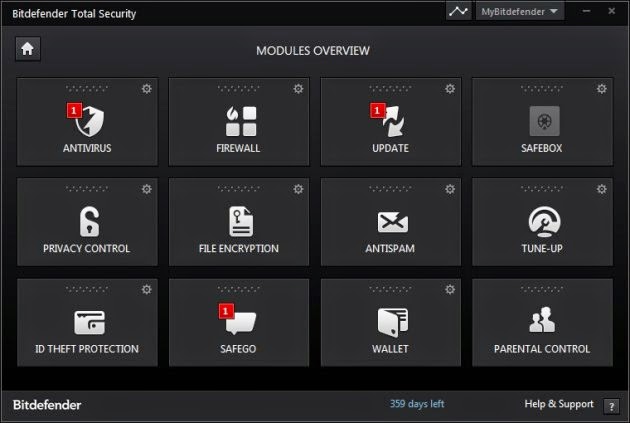630x423 pixels.
Task: Open Safebox settings gear
Action: tap(601, 89)
